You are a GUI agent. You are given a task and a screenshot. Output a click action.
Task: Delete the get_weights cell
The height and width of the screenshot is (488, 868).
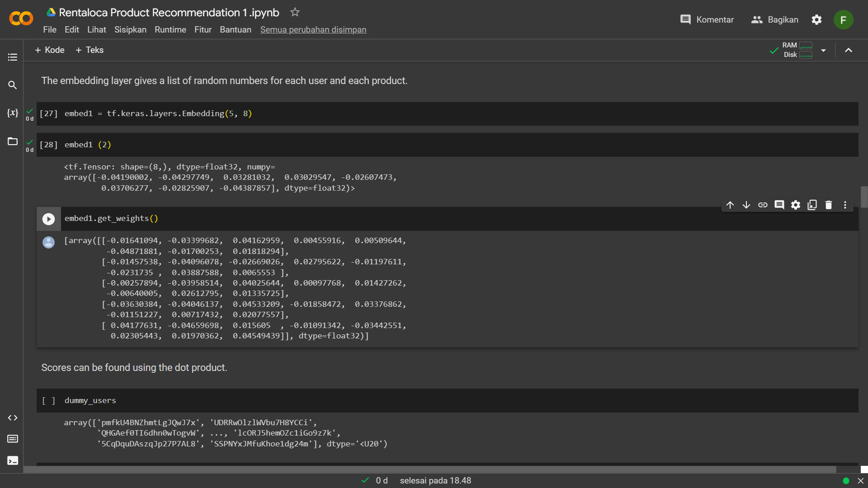coord(829,205)
